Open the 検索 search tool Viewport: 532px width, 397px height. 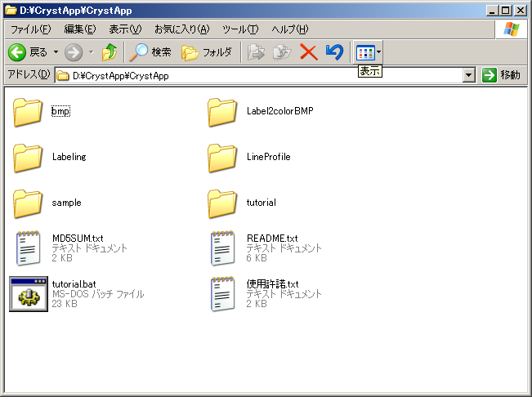coord(150,52)
